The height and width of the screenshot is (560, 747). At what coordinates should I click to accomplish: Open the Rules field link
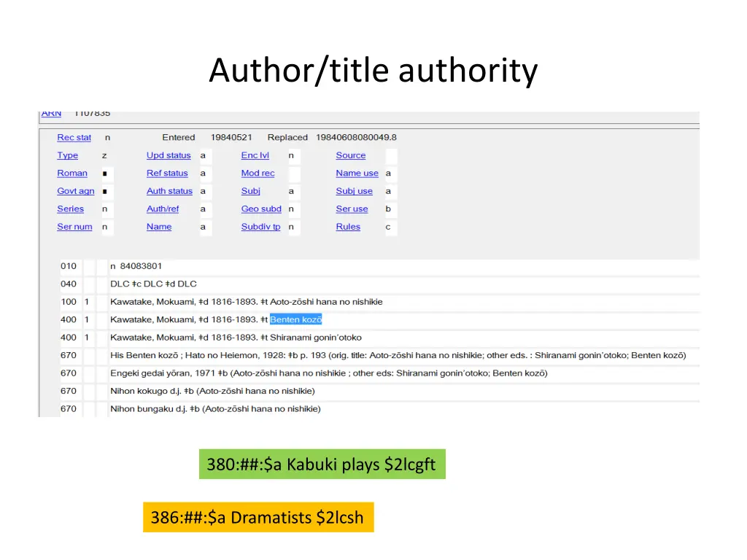348,227
